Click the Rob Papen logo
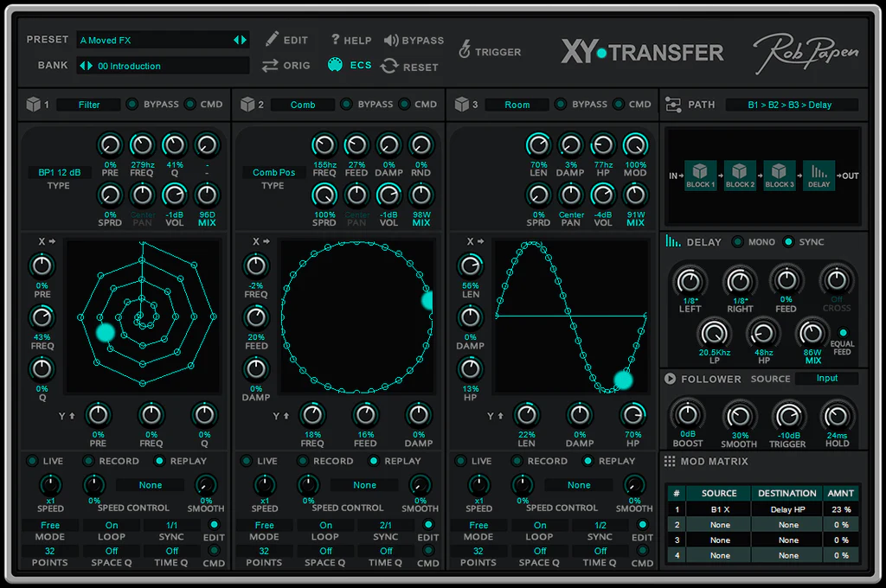 click(806, 53)
